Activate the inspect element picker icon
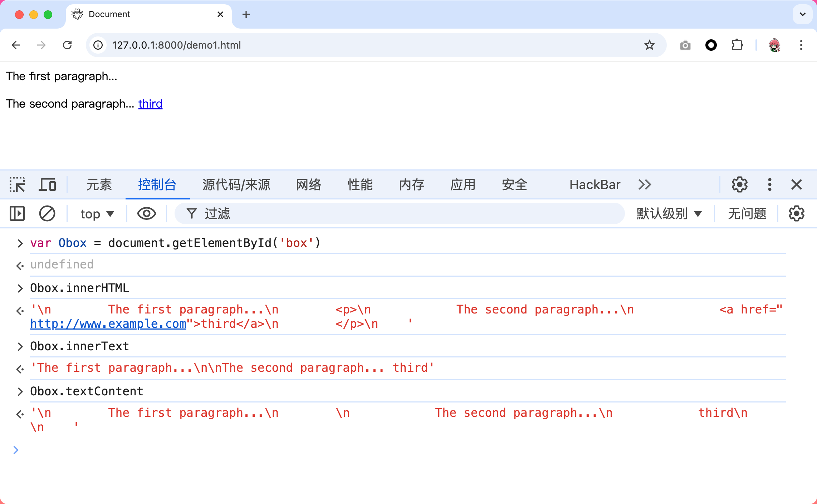 [x=17, y=185]
